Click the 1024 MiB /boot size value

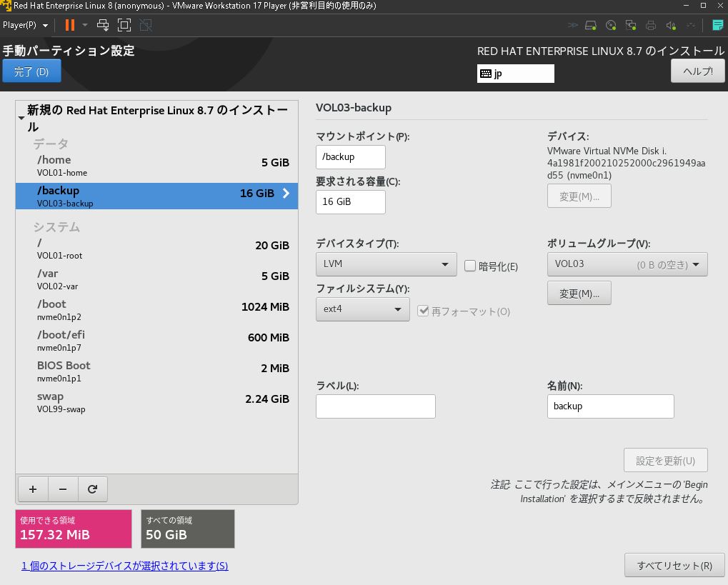[265, 307]
